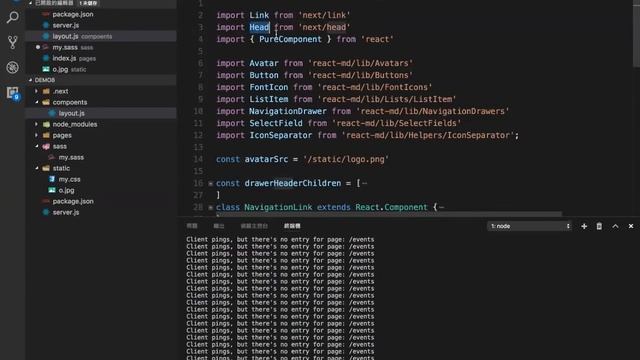640x360 pixels.
Task: Close the terminal panel
Action: coord(631,226)
